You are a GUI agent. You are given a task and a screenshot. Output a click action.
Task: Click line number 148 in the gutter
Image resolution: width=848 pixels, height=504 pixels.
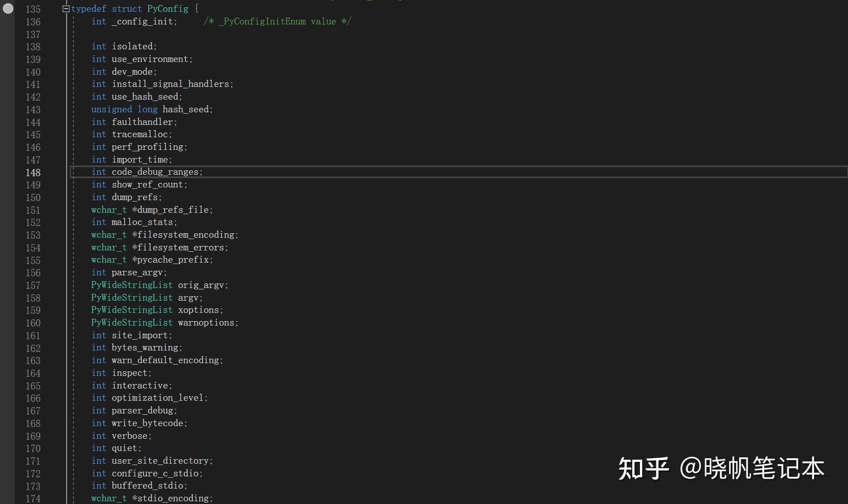34,173
